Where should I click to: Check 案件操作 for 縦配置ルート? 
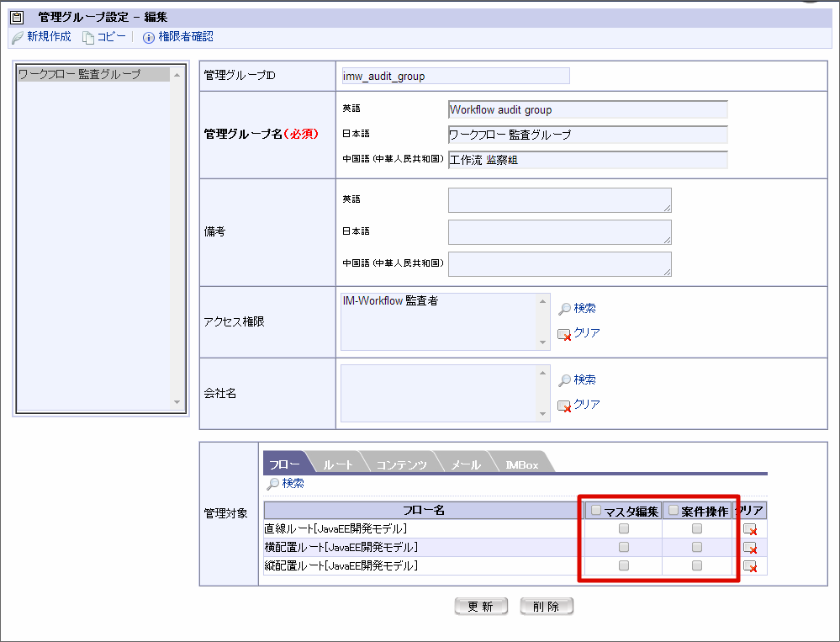pos(696,565)
